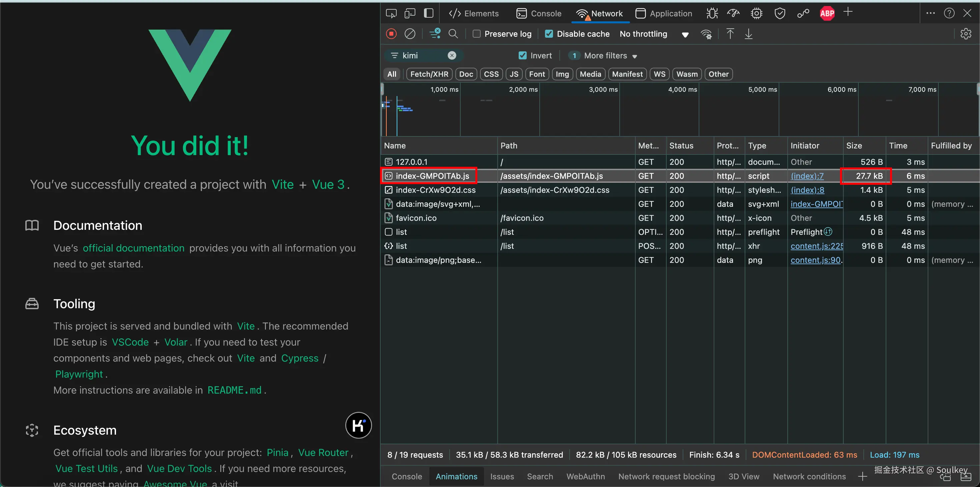This screenshot has height=487, width=980.
Task: Toggle device emulation icon
Action: tap(410, 13)
